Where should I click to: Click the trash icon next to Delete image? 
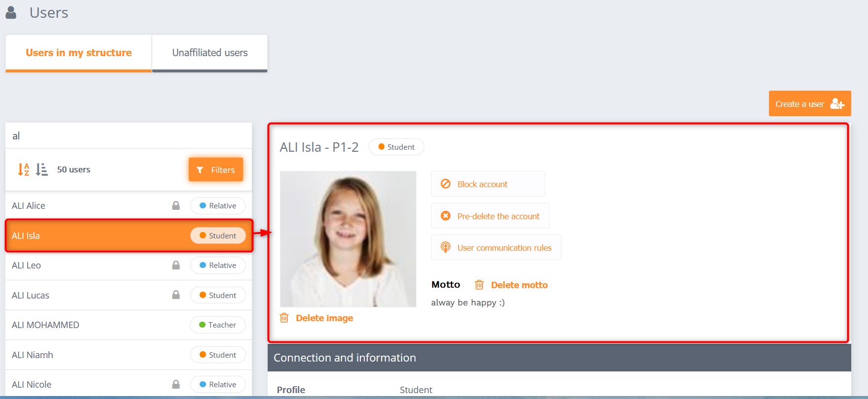coord(284,318)
